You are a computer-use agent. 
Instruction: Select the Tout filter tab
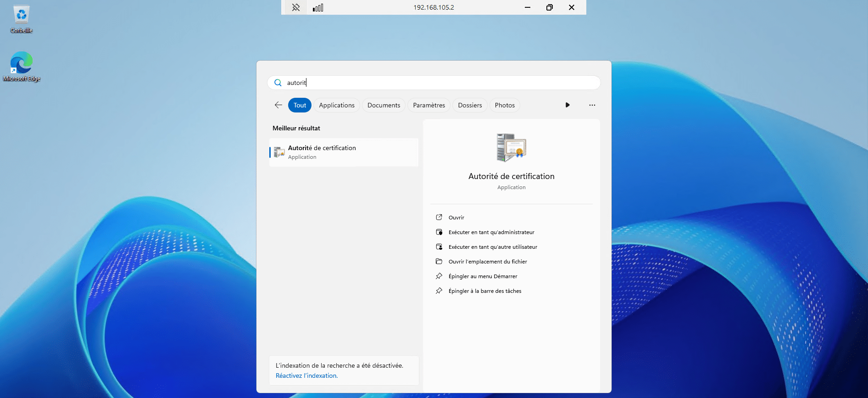[300, 105]
